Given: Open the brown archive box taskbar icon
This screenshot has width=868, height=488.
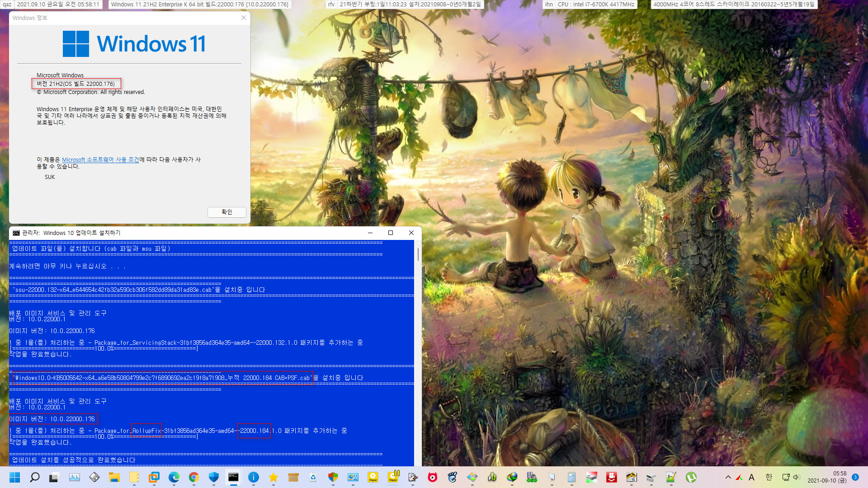Looking at the screenshot, I should coord(293,477).
